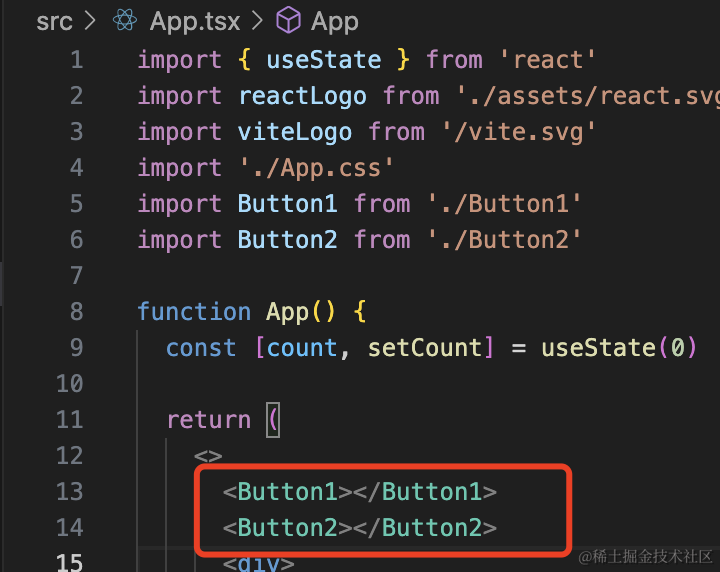Click the './Button2' import path string
The image size is (720, 572).
click(x=504, y=239)
